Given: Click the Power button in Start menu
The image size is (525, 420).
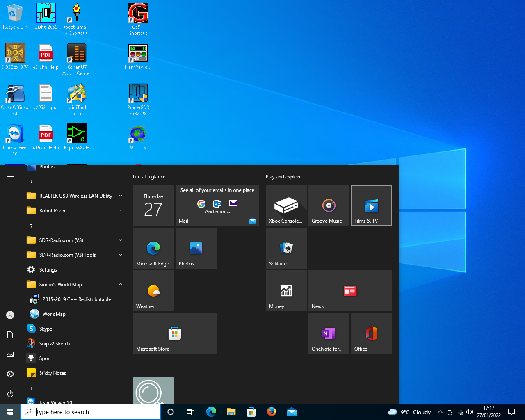Looking at the screenshot, I should pos(10,394).
